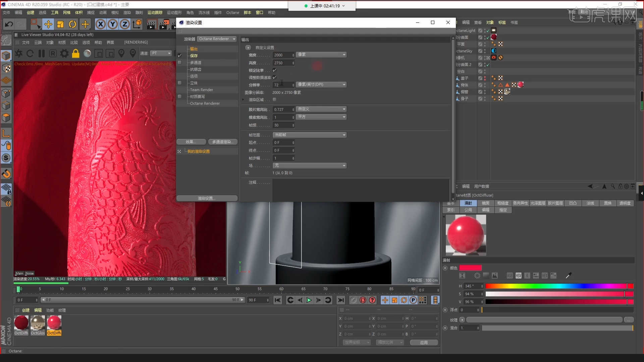The height and width of the screenshot is (362, 644).
Task: Click the red question-mark autokey icon
Action: pos(372,300)
